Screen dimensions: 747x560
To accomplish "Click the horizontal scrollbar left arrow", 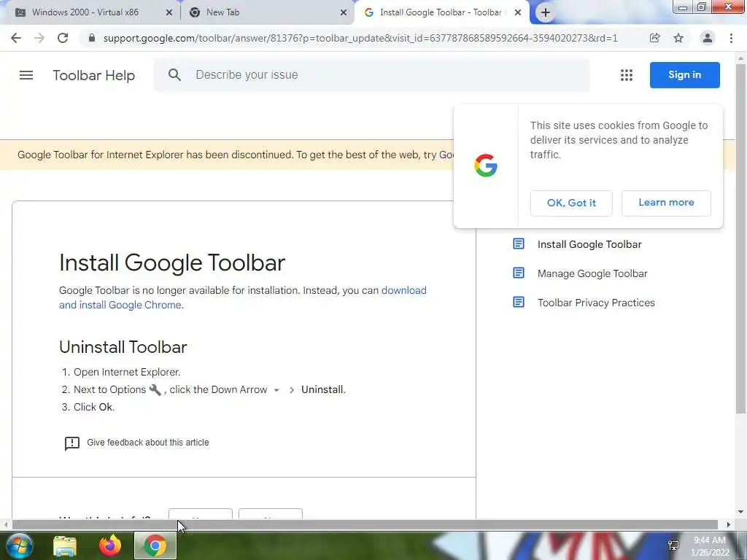I will coord(5,524).
